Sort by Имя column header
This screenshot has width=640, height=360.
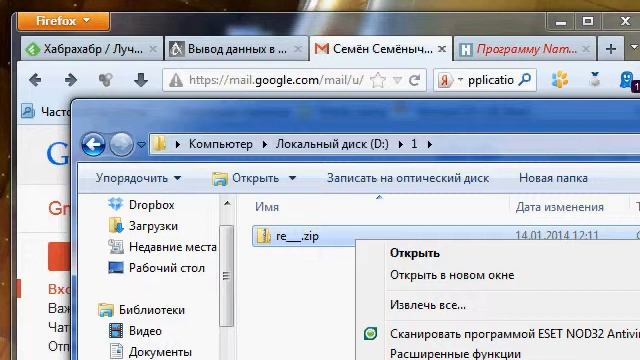(x=267, y=207)
